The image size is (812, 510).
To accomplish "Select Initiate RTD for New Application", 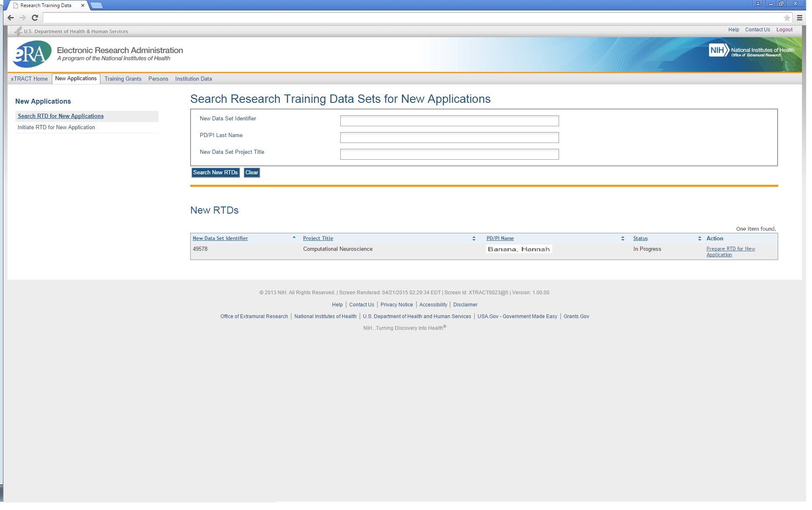I will (x=56, y=127).
